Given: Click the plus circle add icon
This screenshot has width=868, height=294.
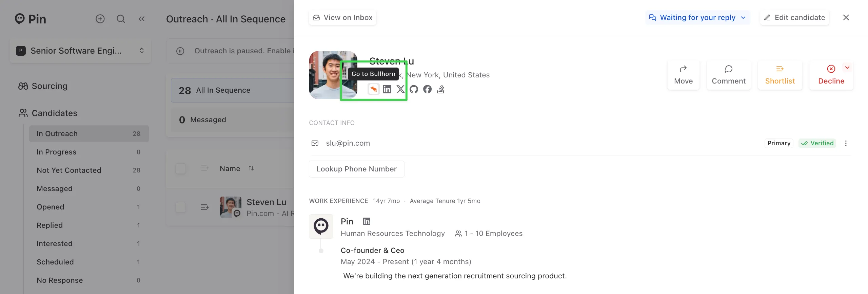Looking at the screenshot, I should [x=100, y=19].
